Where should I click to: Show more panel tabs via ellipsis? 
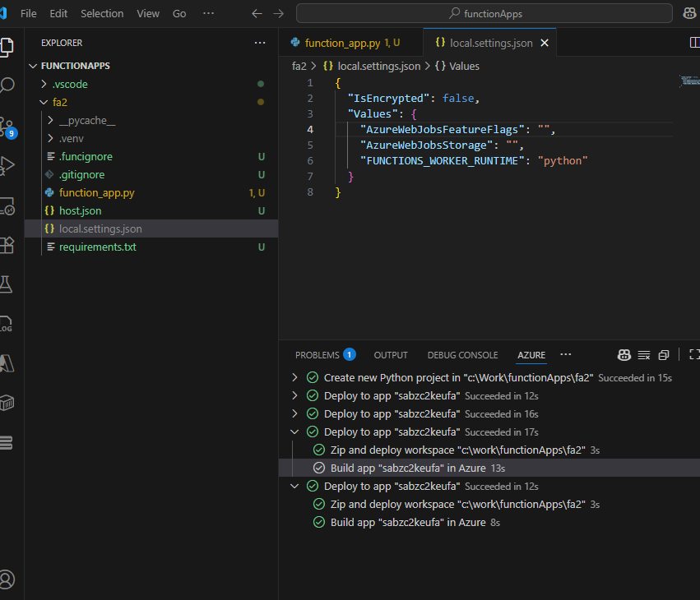pyautogui.click(x=566, y=354)
